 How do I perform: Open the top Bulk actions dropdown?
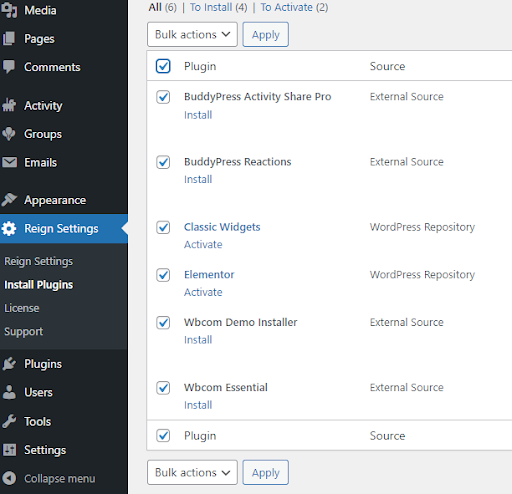[192, 35]
